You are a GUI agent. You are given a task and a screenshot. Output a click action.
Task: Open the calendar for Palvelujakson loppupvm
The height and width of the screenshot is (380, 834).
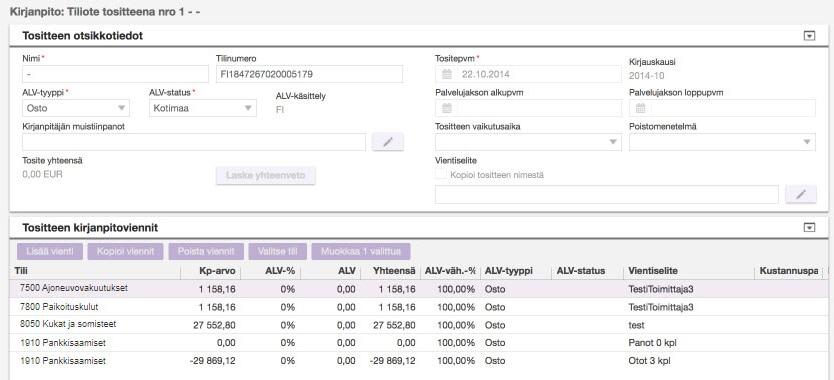[x=640, y=108]
